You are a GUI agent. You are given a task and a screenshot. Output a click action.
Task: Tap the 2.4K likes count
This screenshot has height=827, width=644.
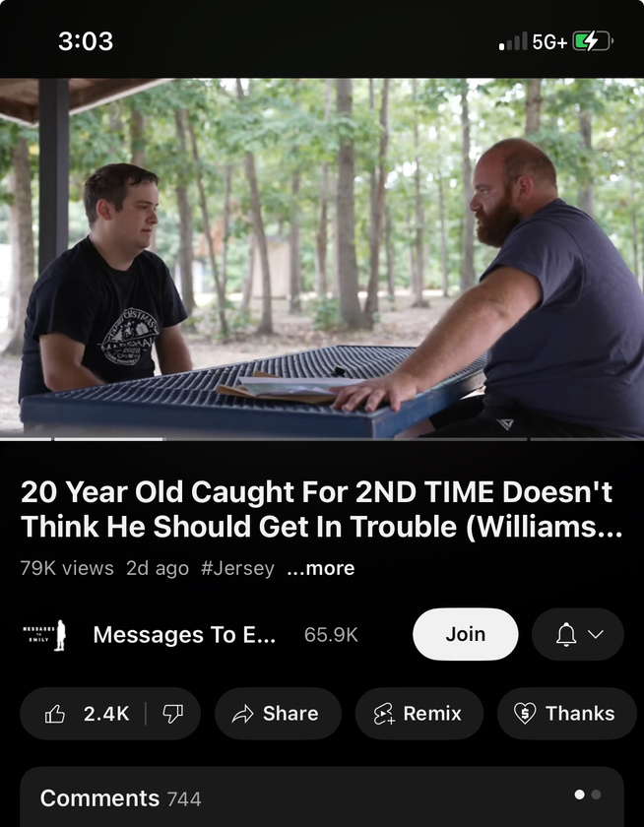tap(106, 714)
